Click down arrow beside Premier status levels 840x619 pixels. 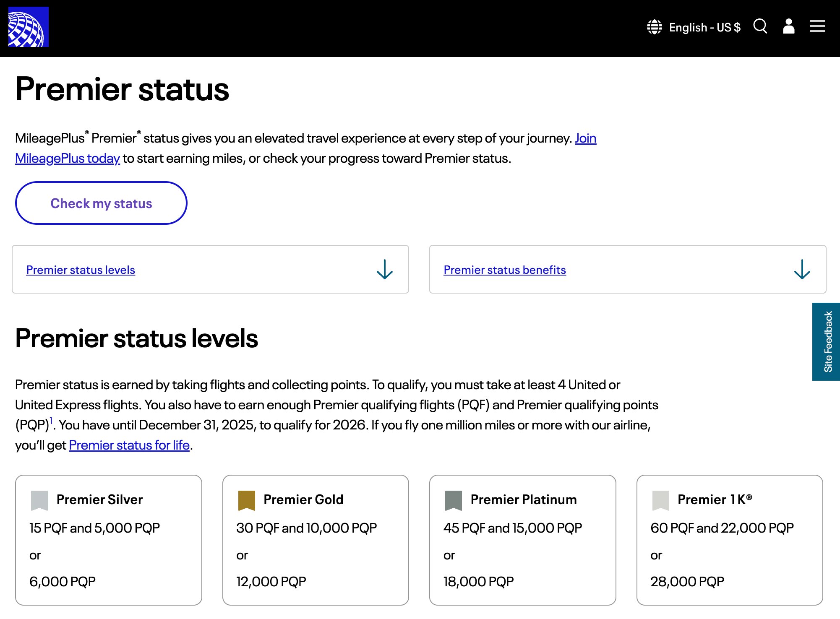pyautogui.click(x=384, y=269)
